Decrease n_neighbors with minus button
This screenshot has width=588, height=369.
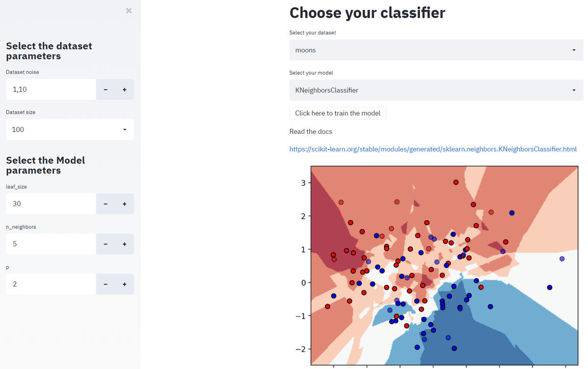[105, 244]
